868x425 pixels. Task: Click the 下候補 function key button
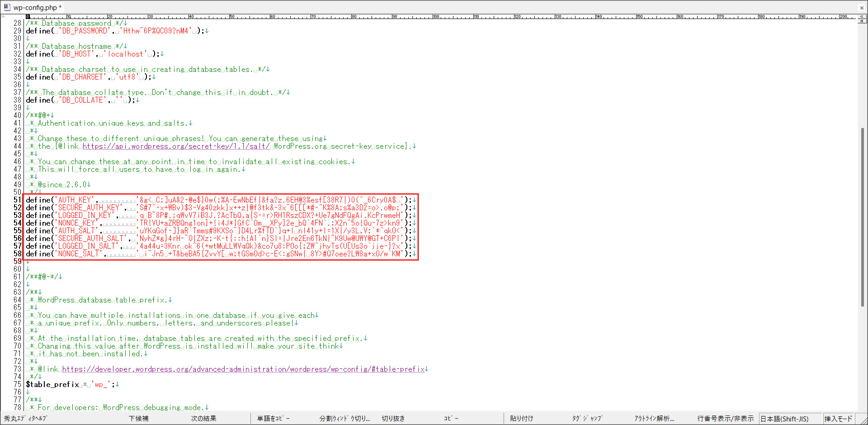138,419
